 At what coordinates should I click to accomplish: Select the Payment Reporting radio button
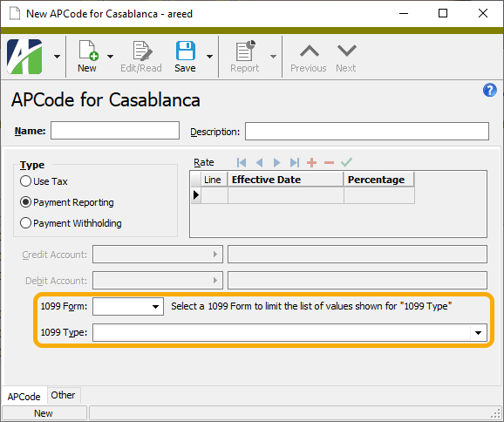point(25,202)
